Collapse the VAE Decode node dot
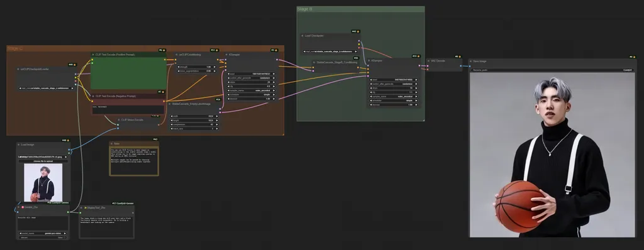Image resolution: width=644 pixels, height=250 pixels. [x=428, y=61]
